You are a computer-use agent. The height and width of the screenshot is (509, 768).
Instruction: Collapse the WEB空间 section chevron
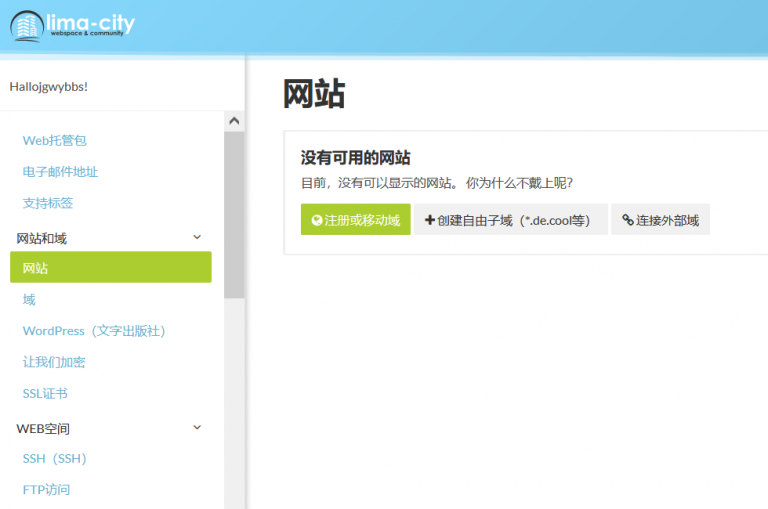(x=197, y=427)
